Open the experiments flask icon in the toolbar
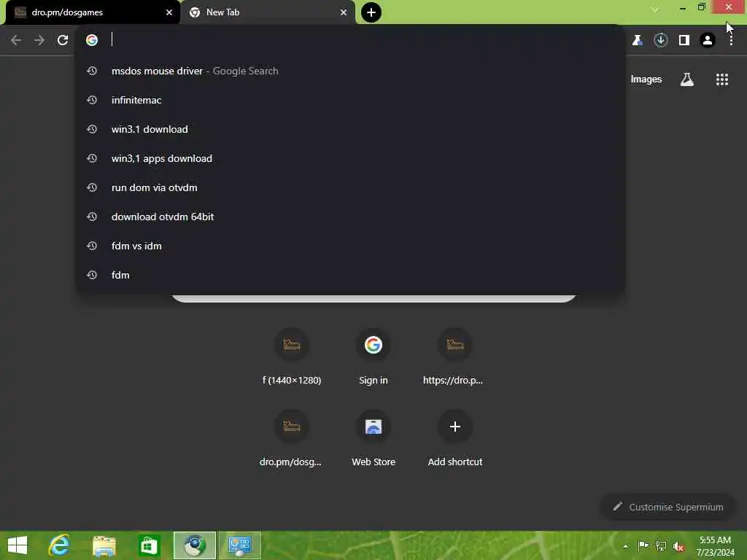The height and width of the screenshot is (560, 747). [x=638, y=40]
